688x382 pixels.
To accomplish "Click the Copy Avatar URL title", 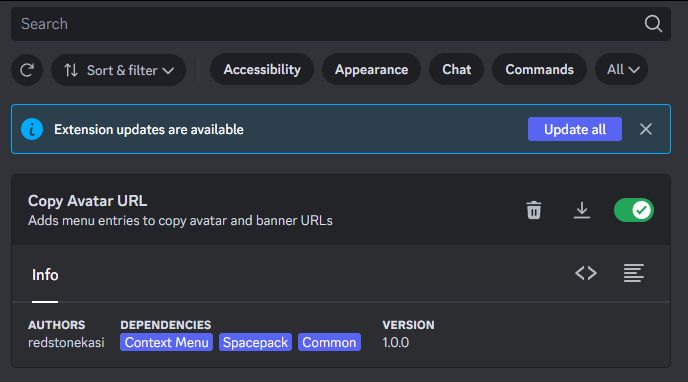I will click(87, 201).
